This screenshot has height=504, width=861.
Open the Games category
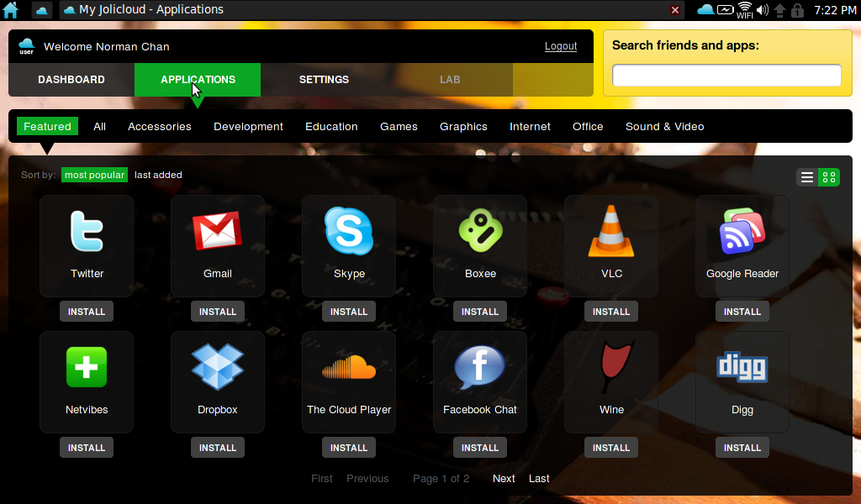tap(399, 126)
